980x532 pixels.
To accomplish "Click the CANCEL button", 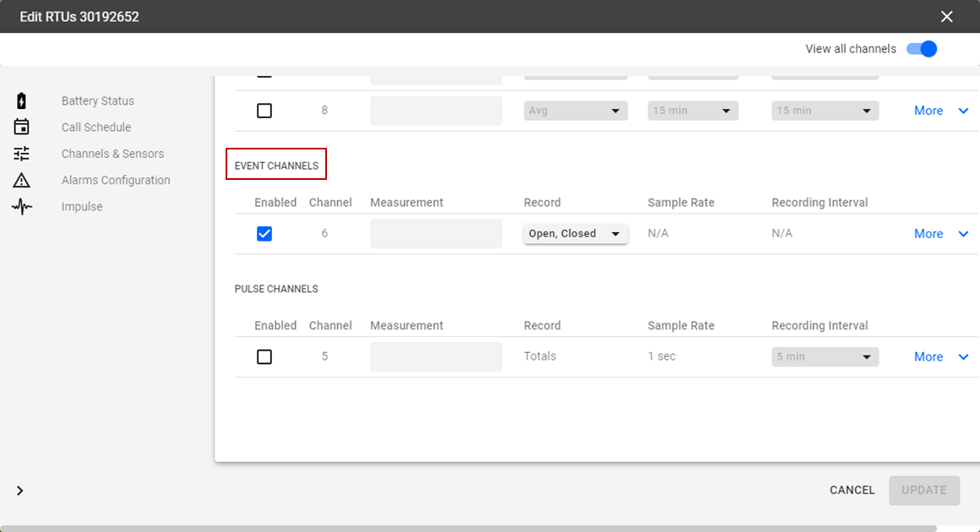I will click(x=852, y=490).
